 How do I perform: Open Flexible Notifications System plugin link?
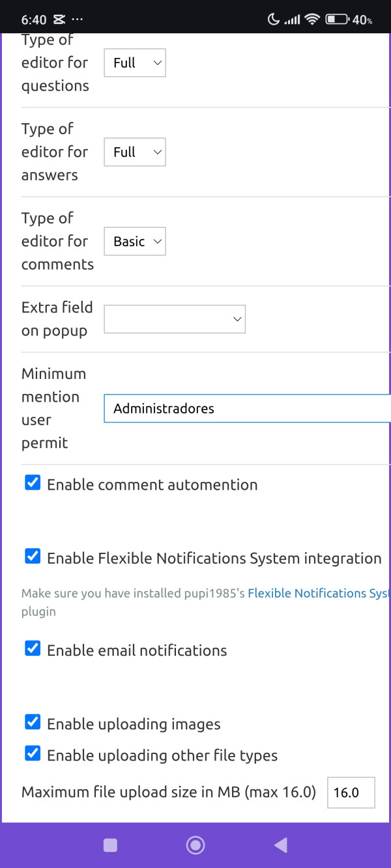(x=318, y=593)
